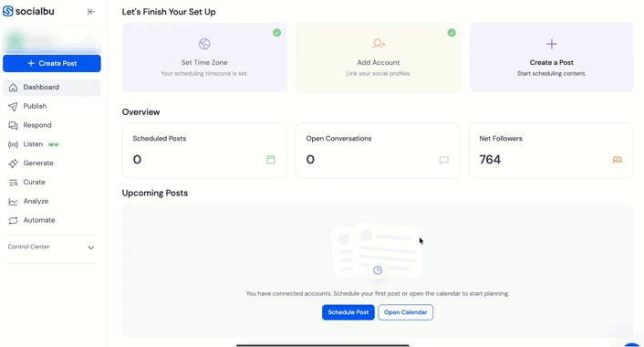Click the Open Conversations label

click(x=338, y=139)
